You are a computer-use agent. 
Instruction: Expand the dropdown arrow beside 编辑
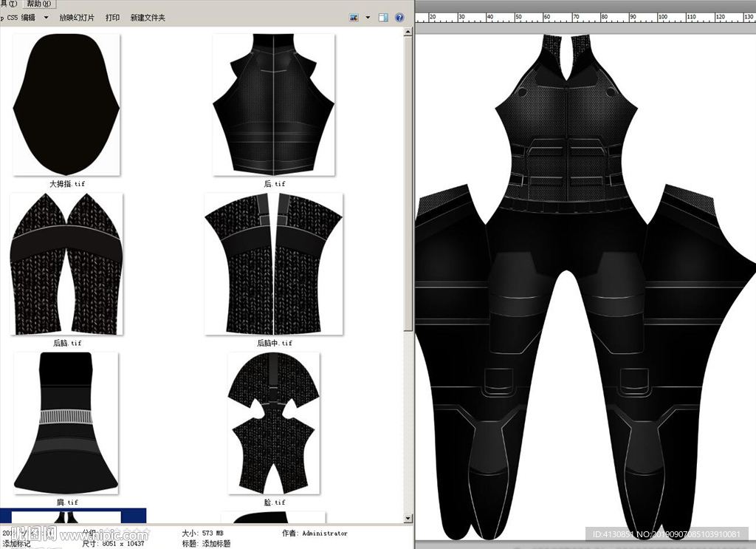(46, 17)
